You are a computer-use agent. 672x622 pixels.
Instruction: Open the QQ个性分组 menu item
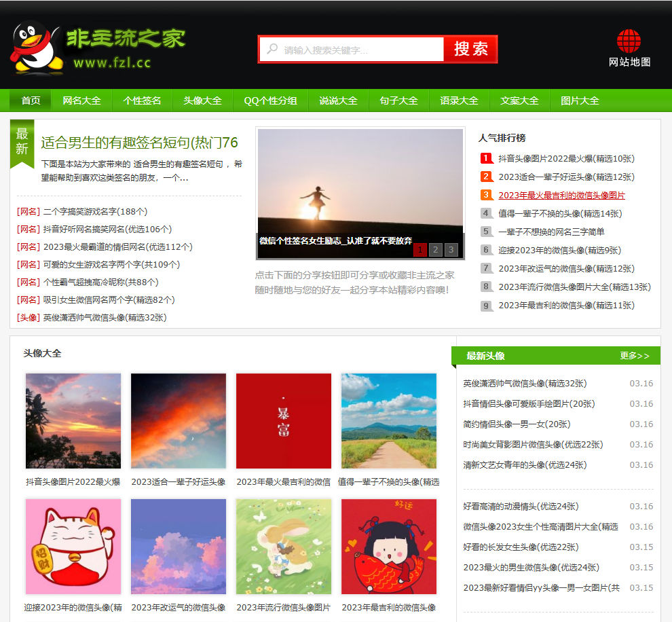269,100
